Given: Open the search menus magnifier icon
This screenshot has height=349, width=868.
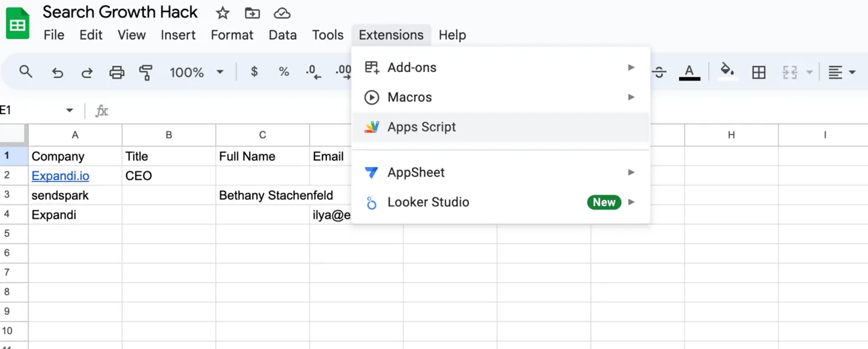Looking at the screenshot, I should 26,72.
